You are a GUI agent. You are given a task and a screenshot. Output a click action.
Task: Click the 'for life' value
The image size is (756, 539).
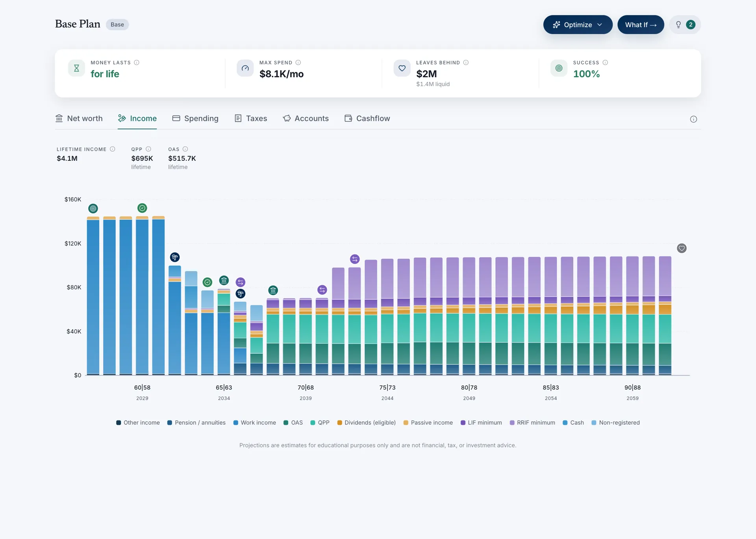pos(105,74)
